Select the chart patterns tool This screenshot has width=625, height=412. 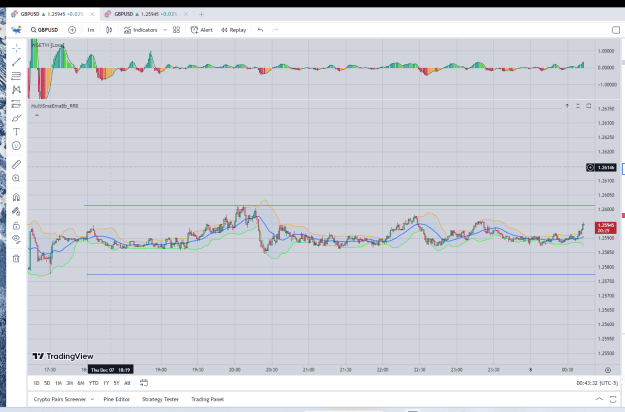tap(16, 90)
